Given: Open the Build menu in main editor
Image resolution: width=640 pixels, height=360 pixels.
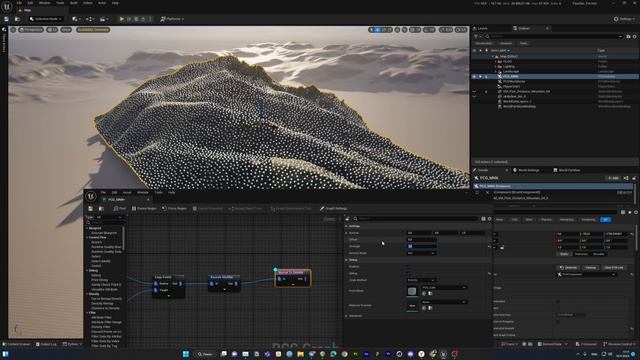Looking at the screenshot, I should point(74,3).
